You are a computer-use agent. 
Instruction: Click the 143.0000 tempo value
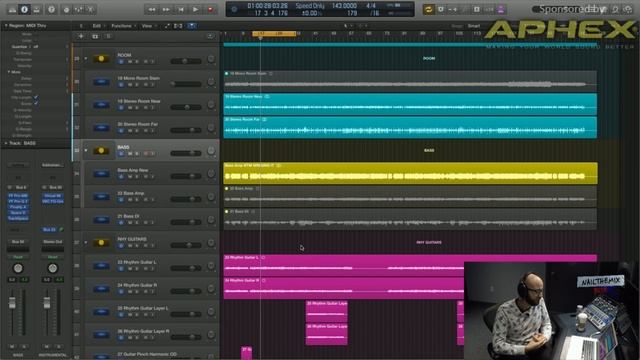click(344, 6)
